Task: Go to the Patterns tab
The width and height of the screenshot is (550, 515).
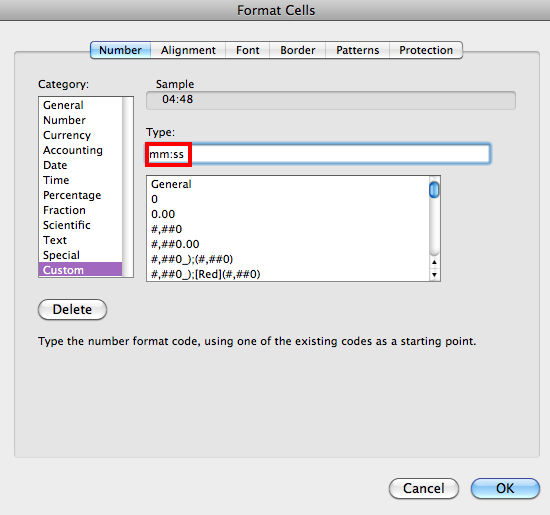Action: point(357,50)
